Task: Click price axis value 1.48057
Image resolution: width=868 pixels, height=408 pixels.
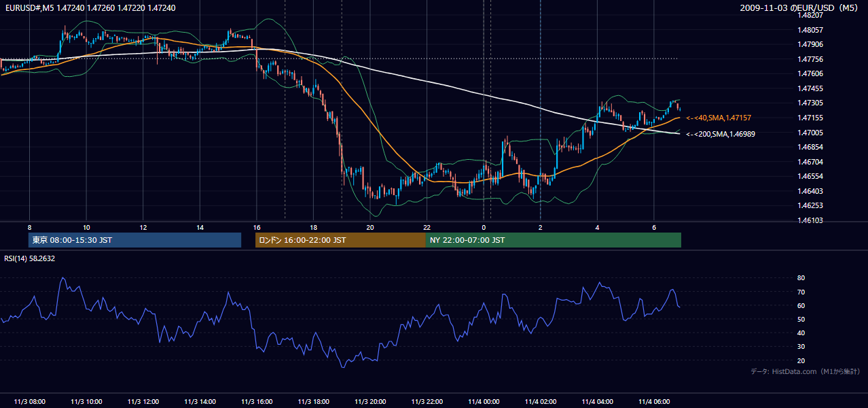Action: pos(811,30)
